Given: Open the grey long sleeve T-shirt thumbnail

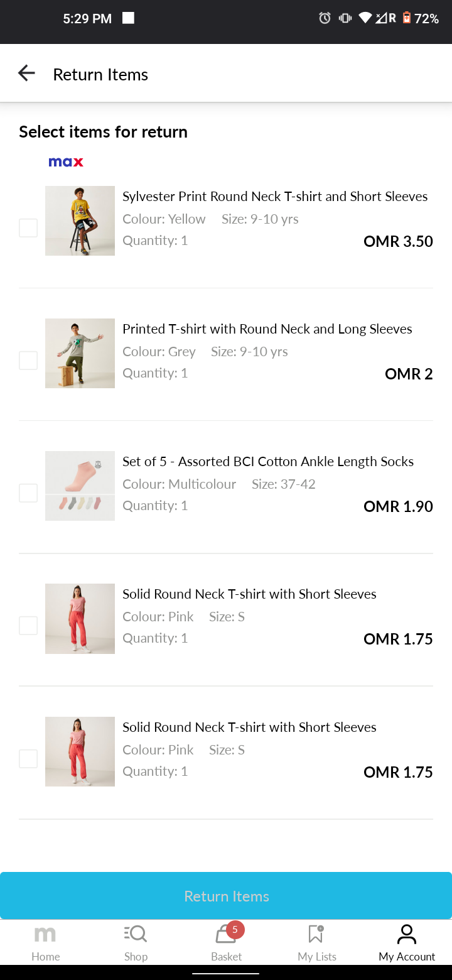Looking at the screenshot, I should [80, 353].
